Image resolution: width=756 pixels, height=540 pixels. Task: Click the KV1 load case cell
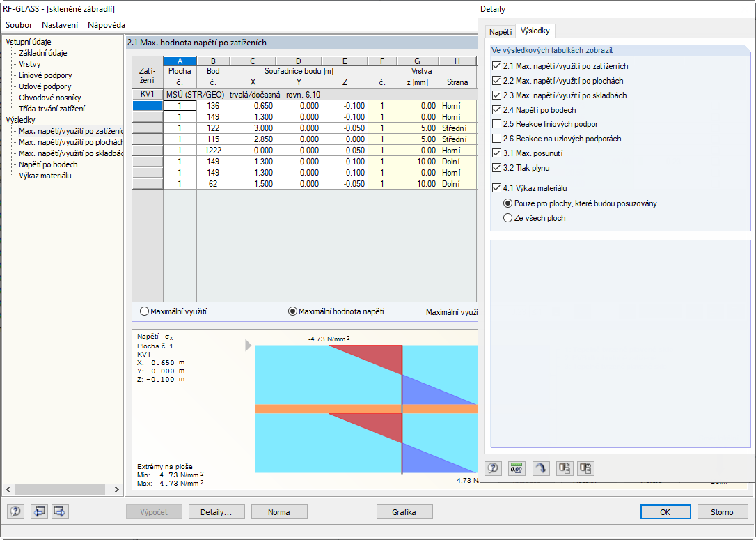point(148,94)
